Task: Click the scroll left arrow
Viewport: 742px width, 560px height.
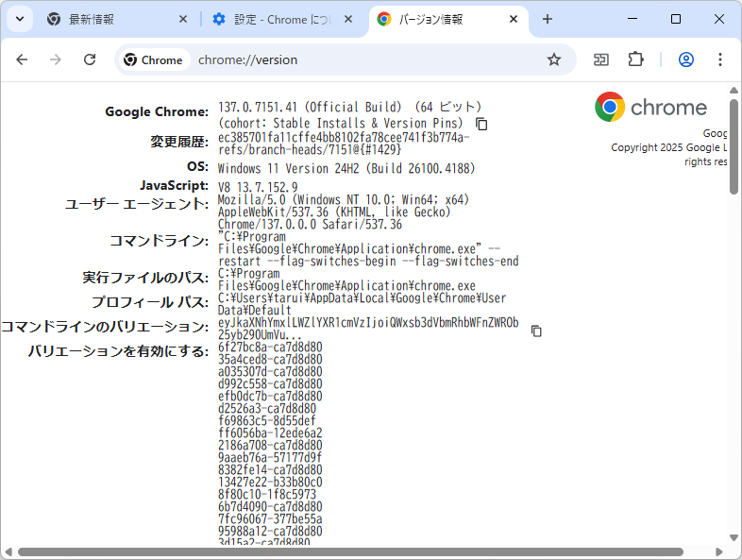Action: pyautogui.click(x=8, y=552)
